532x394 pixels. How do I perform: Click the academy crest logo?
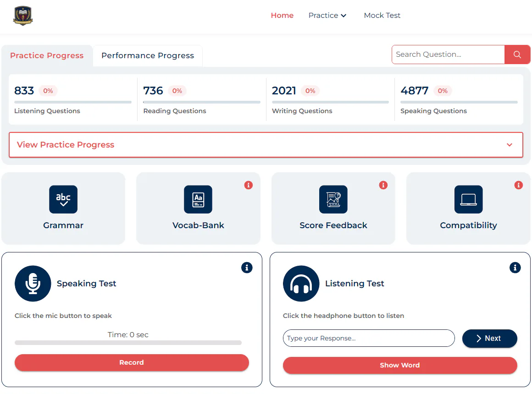click(23, 16)
